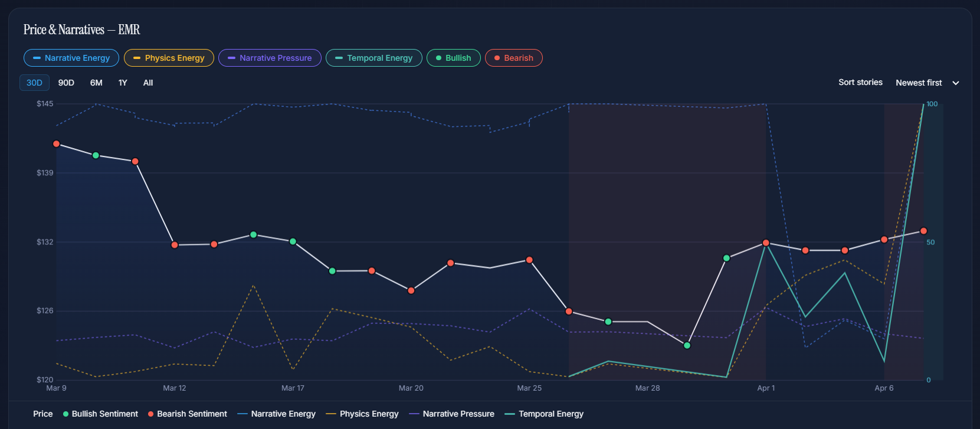Image resolution: width=980 pixels, height=429 pixels.
Task: Toggle the Narrative Energy series pill
Action: point(71,58)
